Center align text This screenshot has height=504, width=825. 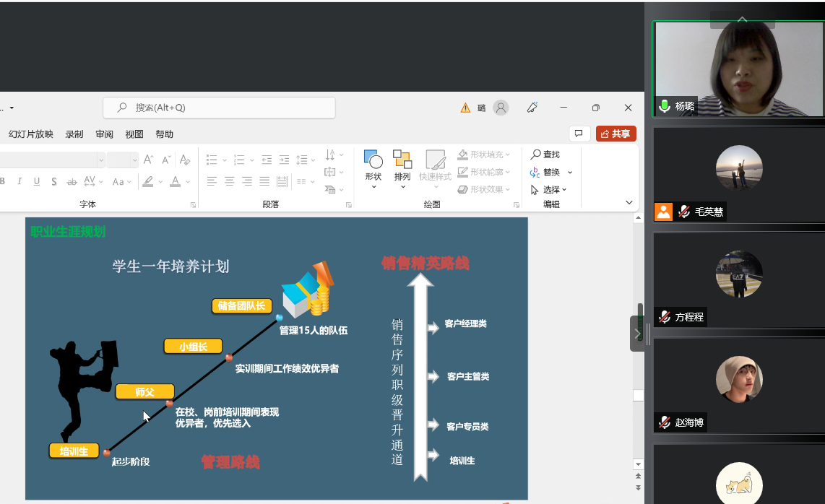230,181
